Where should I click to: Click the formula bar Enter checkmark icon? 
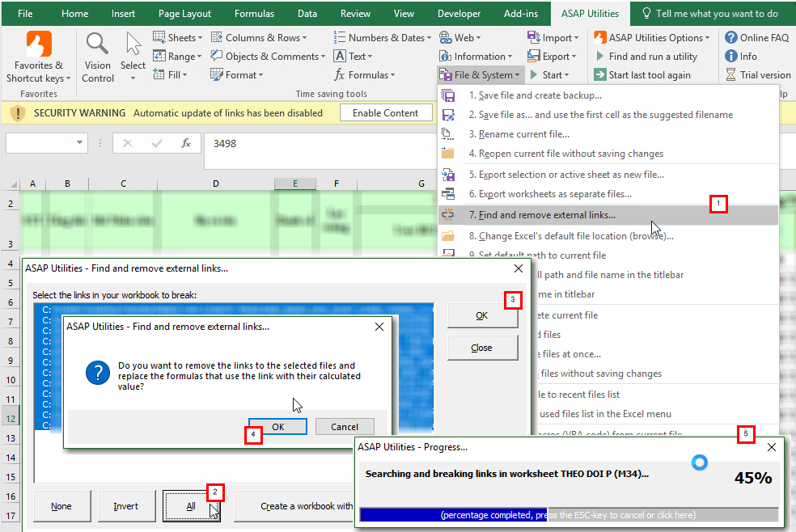pyautogui.click(x=157, y=144)
